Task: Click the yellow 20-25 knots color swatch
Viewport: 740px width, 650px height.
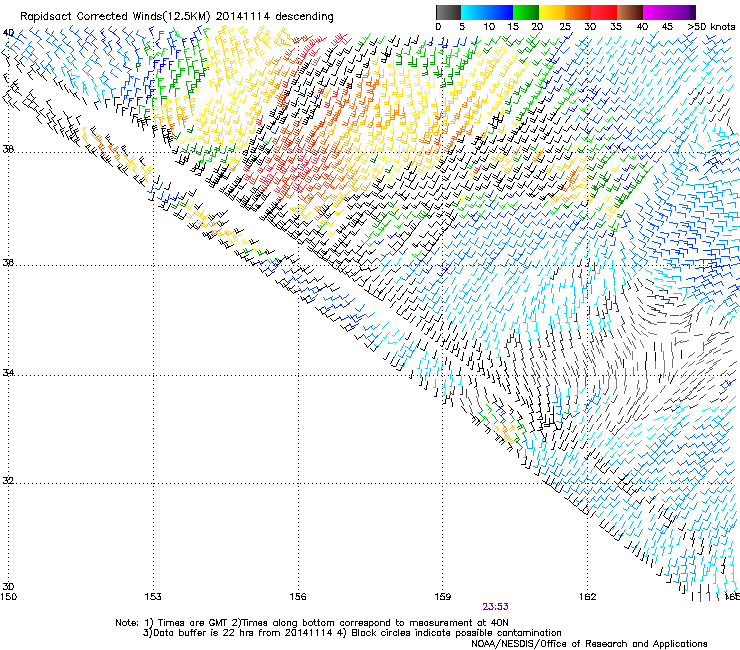Action: coord(552,12)
